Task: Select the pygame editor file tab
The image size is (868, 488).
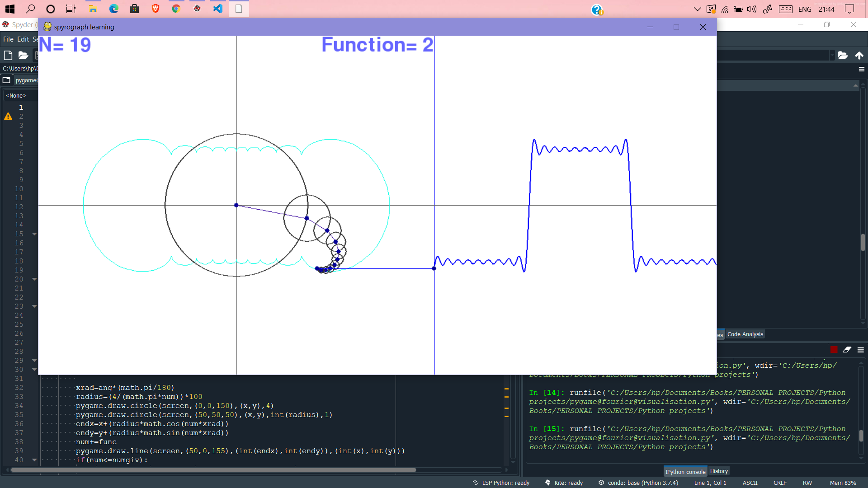Action: point(26,80)
